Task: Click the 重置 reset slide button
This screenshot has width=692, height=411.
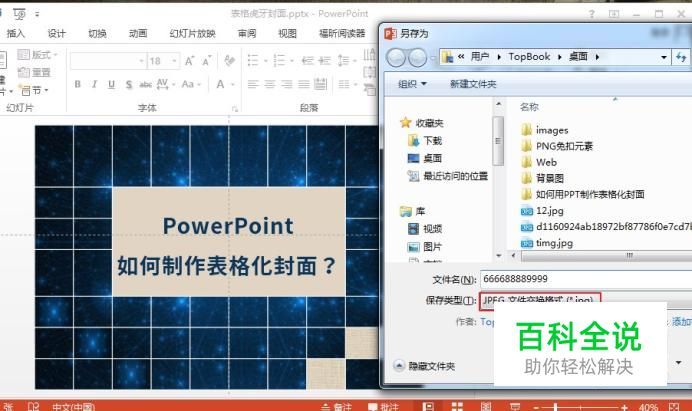Action: [35, 72]
